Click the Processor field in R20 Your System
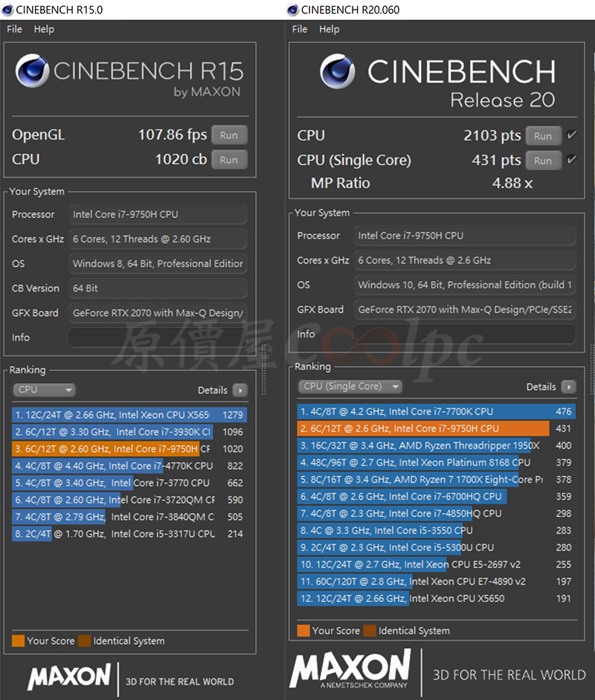The height and width of the screenshot is (700, 595). tap(464, 235)
